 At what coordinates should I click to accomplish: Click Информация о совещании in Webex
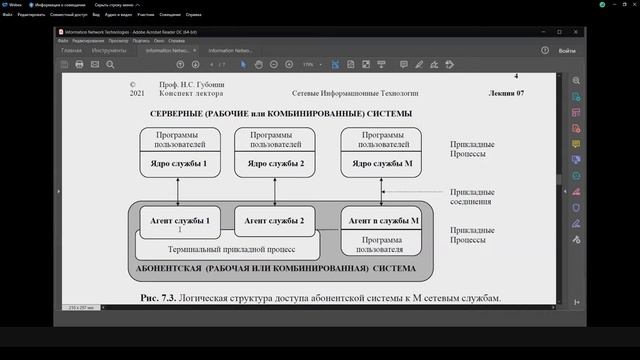(58, 5)
